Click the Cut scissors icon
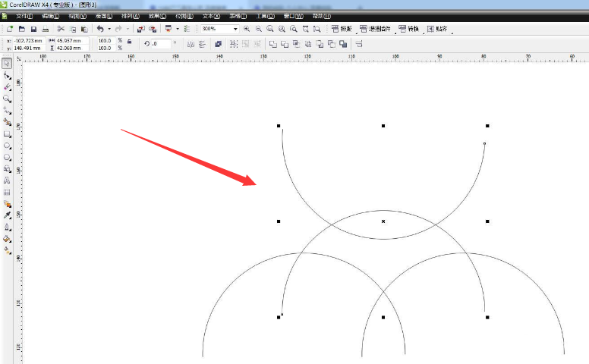589x364 pixels. tap(61, 29)
